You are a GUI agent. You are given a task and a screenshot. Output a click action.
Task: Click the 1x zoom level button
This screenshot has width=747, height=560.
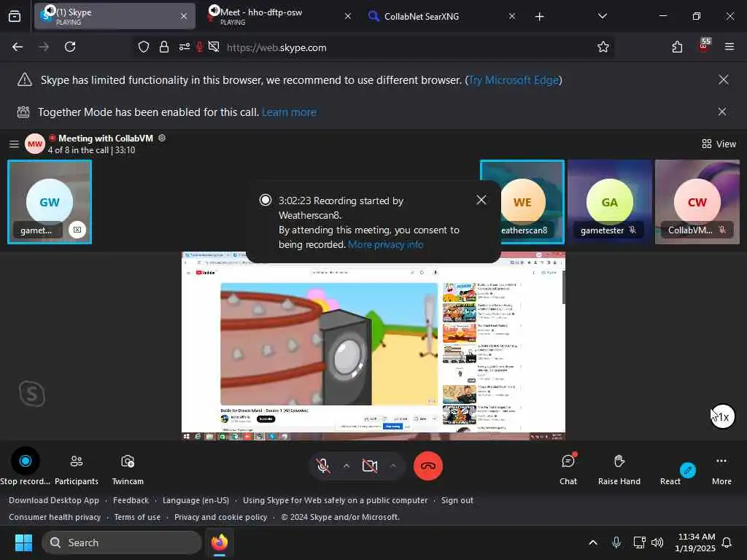(723, 417)
